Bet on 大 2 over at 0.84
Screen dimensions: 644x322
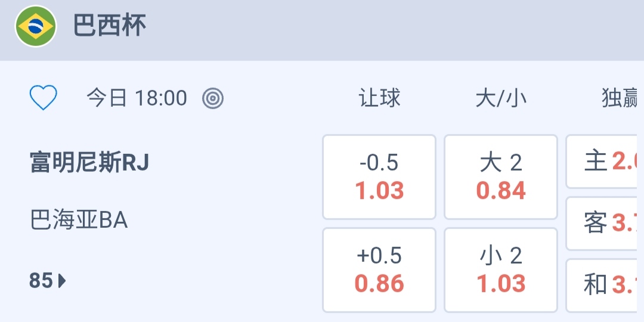(x=501, y=177)
